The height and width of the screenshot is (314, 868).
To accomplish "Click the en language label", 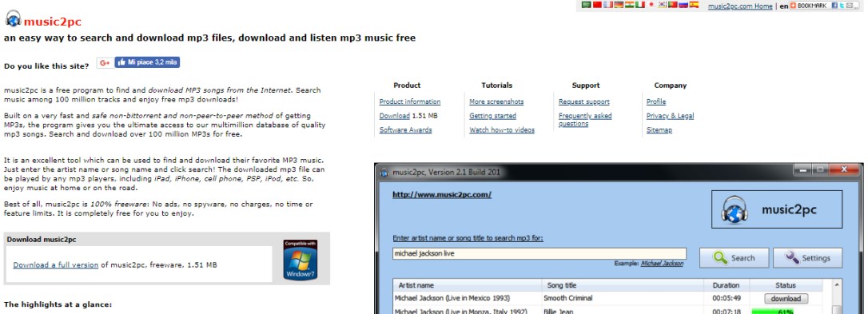I will 783,6.
